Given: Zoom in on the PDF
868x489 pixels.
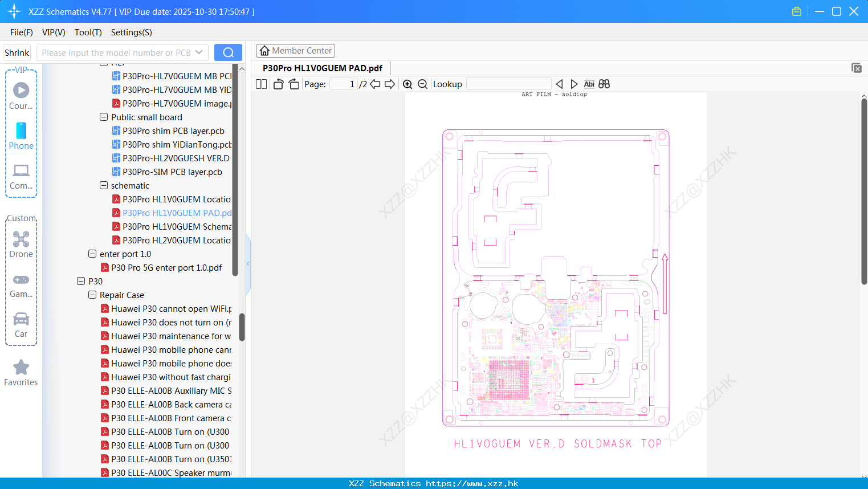Looking at the screenshot, I should [407, 84].
